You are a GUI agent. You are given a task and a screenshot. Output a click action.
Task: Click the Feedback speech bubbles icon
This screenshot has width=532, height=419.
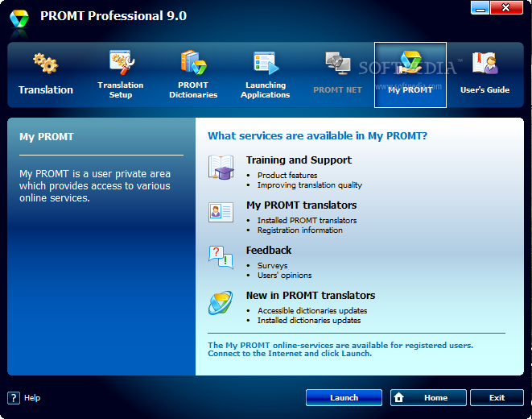pos(221,257)
